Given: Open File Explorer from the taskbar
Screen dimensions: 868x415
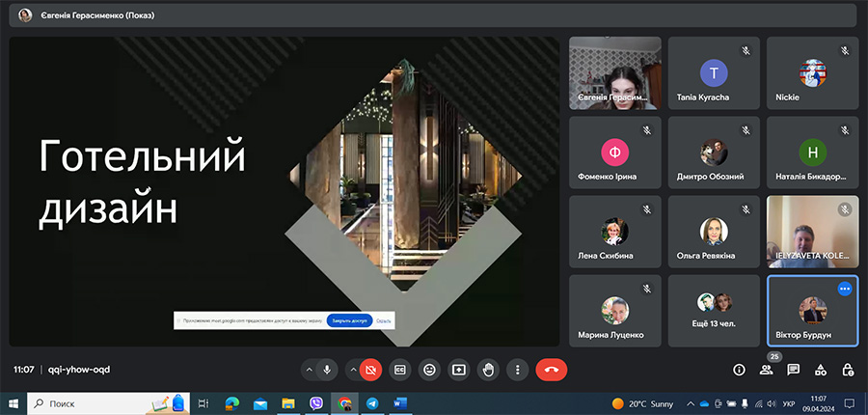Looking at the screenshot, I should coord(287,403).
